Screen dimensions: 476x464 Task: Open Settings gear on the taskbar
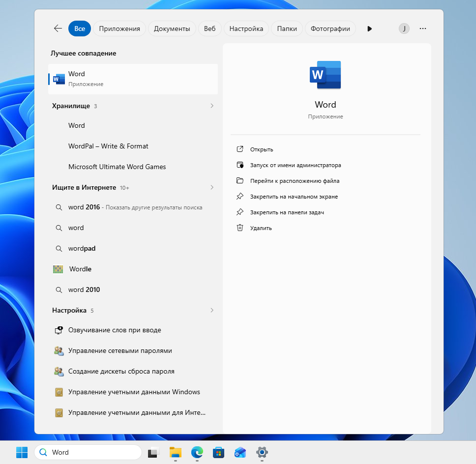click(262, 453)
